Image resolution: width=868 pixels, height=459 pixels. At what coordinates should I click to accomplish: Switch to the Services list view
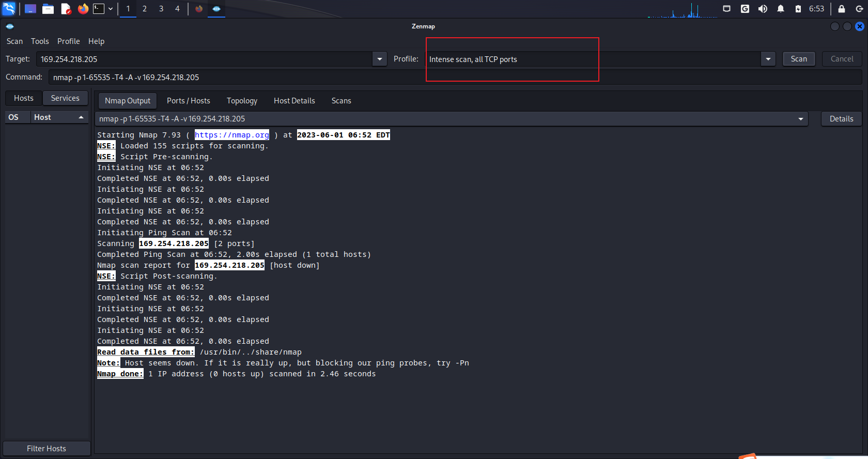pos(65,98)
